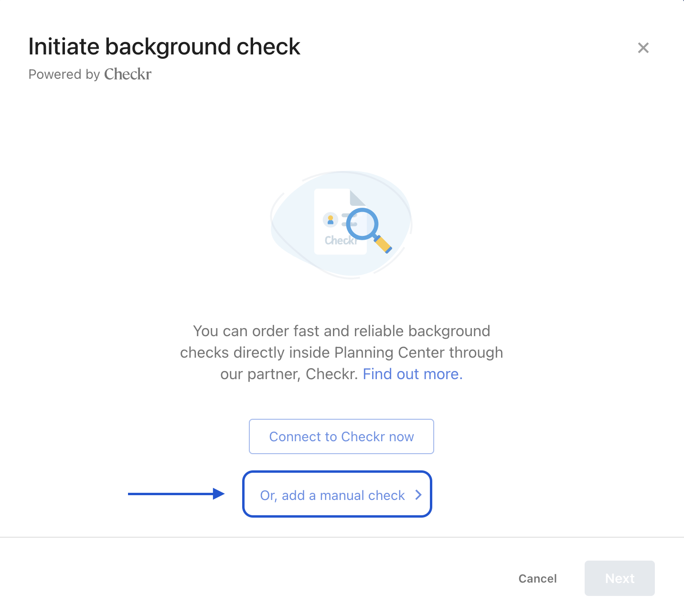
Task: Click the gray lines on document graphic
Action: point(348,220)
